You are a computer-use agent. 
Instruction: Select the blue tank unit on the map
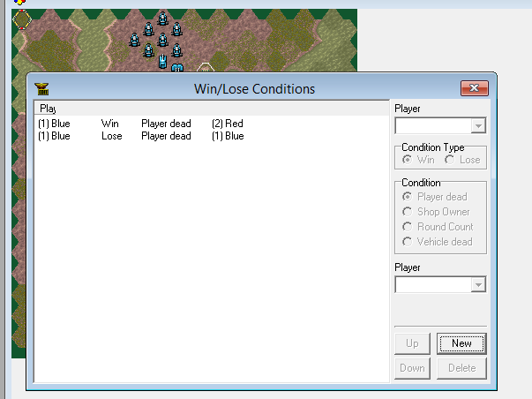coord(163,62)
